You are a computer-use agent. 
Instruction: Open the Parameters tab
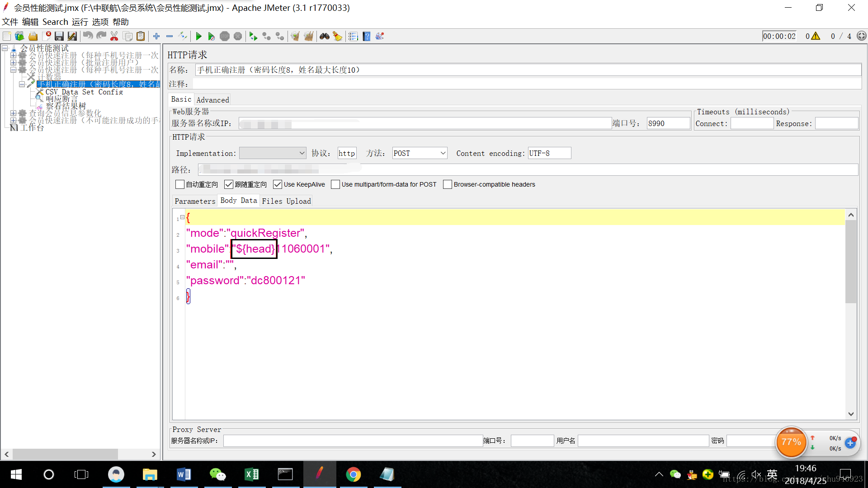[x=195, y=201]
